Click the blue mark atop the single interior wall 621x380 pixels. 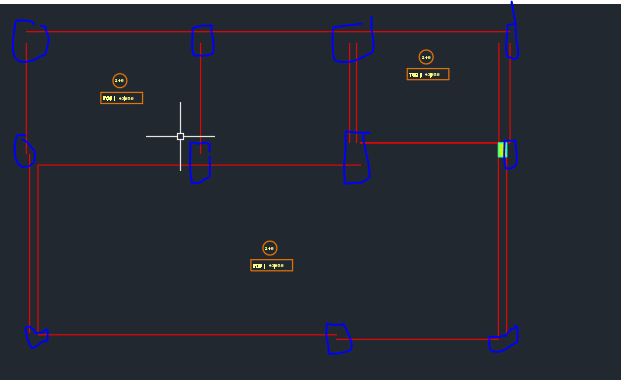coord(203,41)
